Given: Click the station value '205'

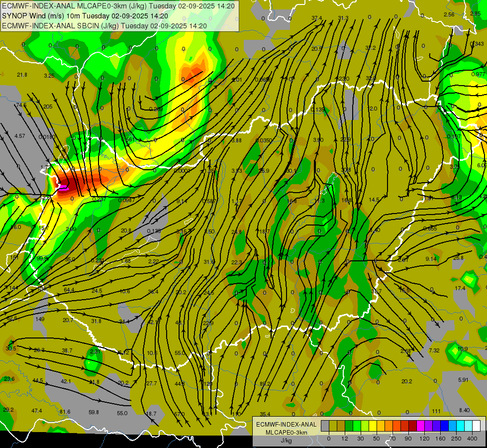Looking at the screenshot, I should coord(48,107).
